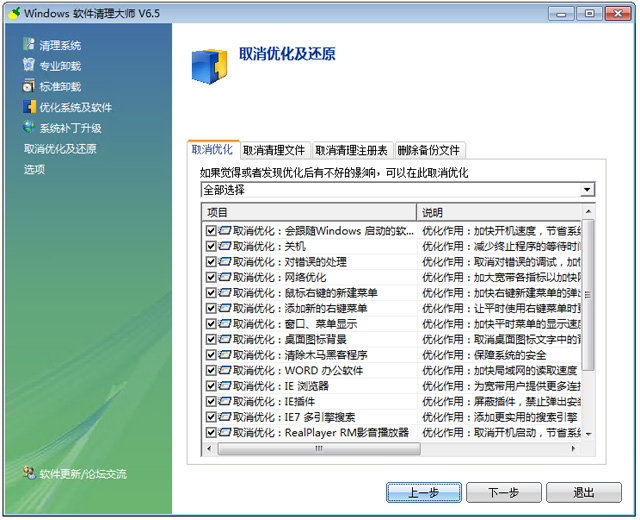Screen dimensions: 640x520
Task: Click the 清理系统 sidebar icon
Action: point(29,44)
